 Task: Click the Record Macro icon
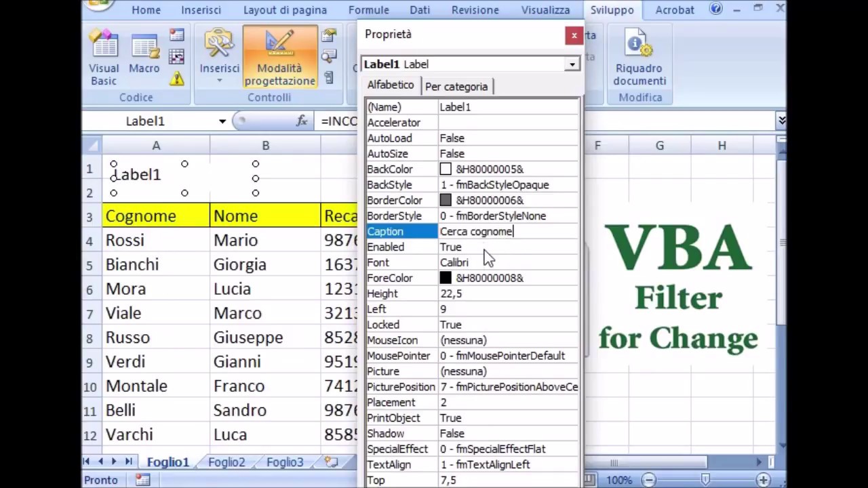[x=177, y=35]
